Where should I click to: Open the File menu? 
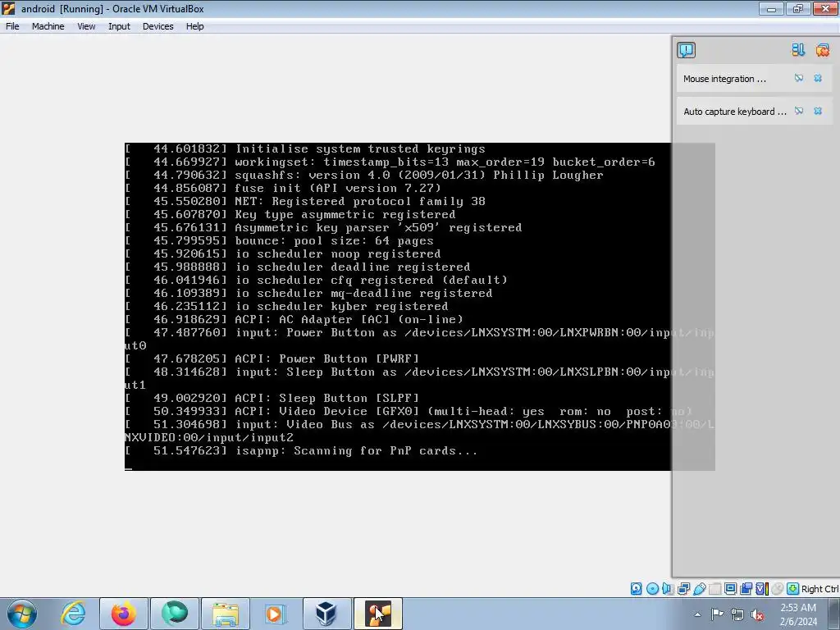coord(12,26)
